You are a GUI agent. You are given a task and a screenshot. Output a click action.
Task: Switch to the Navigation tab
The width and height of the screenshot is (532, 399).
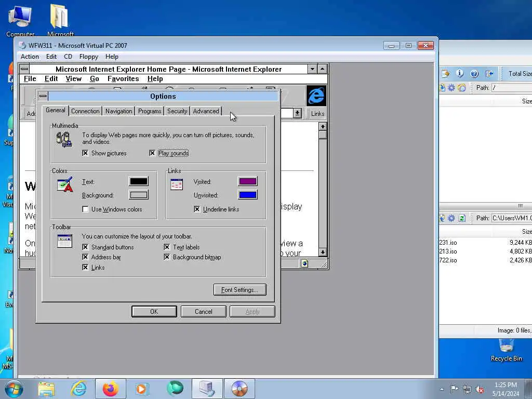119,111
